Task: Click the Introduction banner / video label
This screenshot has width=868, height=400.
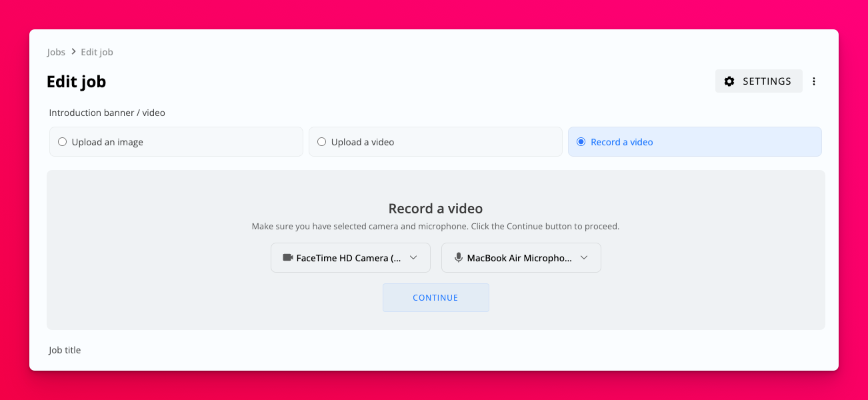Action: click(x=107, y=113)
